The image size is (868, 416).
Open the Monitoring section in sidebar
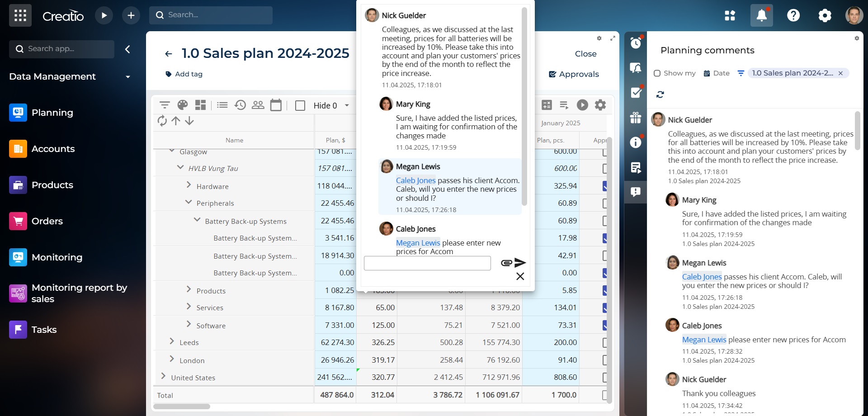point(46,257)
